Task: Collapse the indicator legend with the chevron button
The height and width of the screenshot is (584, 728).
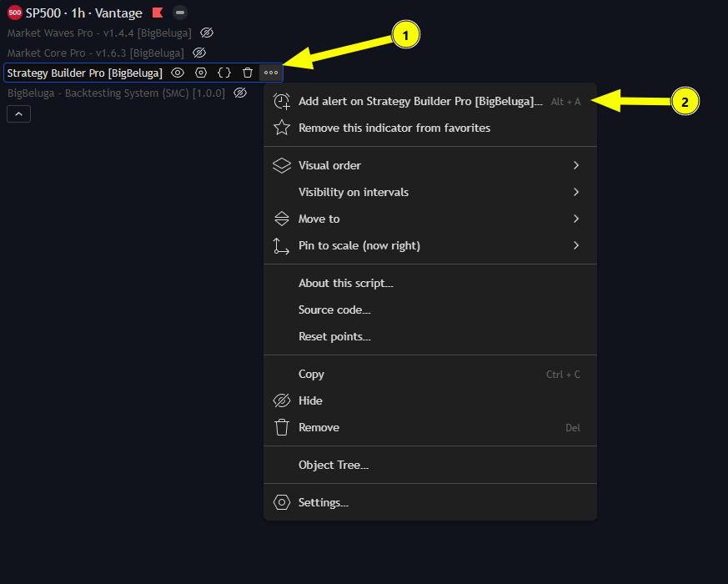Action: (18, 113)
